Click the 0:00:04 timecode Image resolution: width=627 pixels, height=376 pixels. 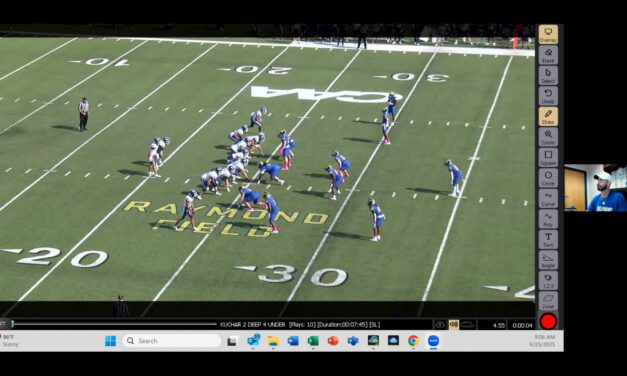pos(522,326)
